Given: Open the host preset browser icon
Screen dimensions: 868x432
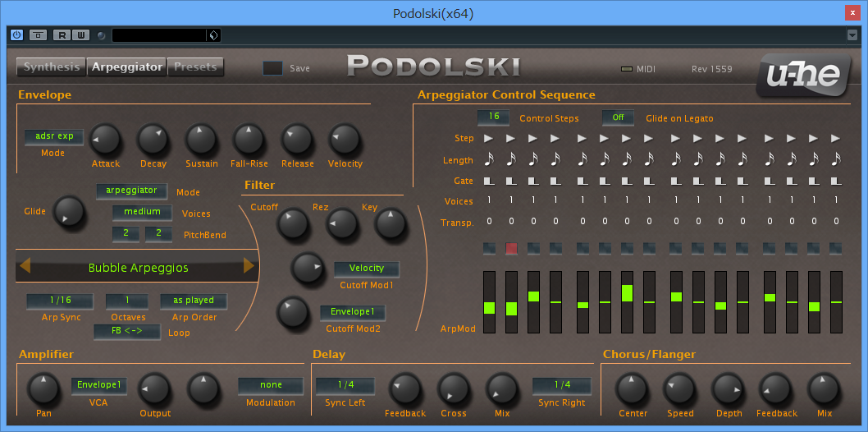Looking at the screenshot, I should pos(213,35).
